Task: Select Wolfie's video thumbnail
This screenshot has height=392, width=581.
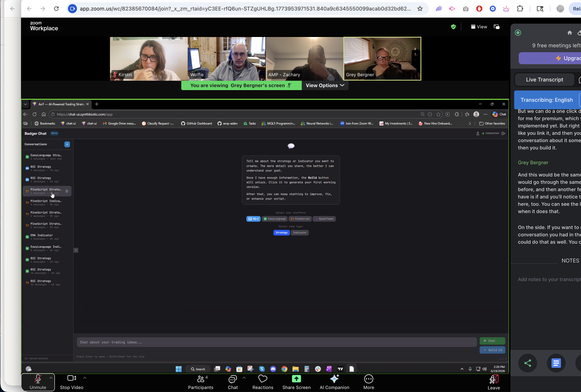Action: coord(226,59)
